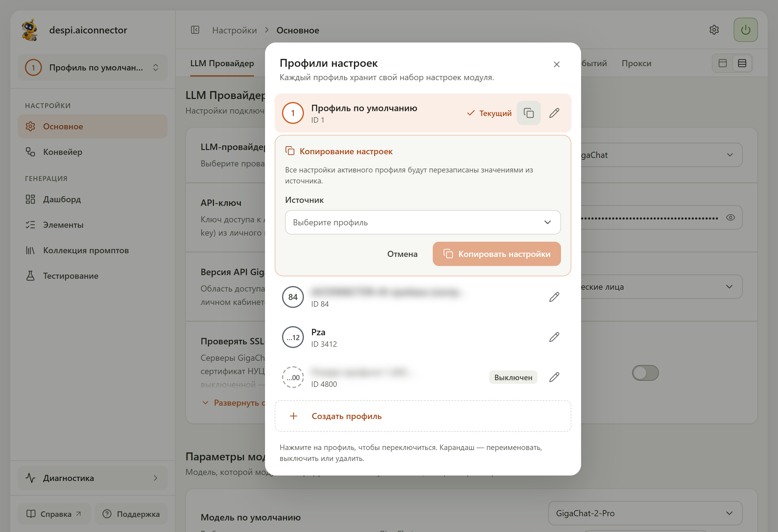Viewport: 778px width, 532px height.
Task: Click the pencil icon next to Pza profile
Action: coord(554,337)
